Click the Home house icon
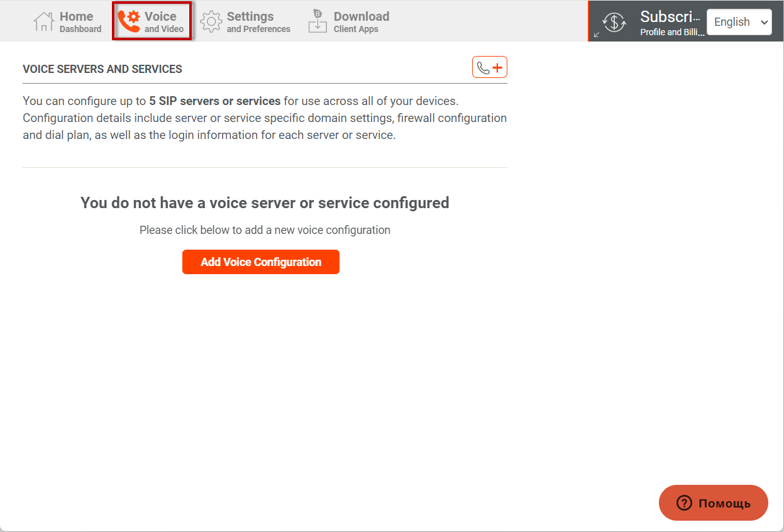 point(43,22)
